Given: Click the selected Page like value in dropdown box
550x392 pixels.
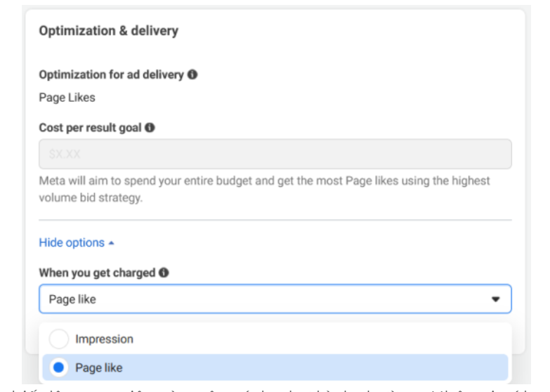Looking at the screenshot, I should pos(72,299).
